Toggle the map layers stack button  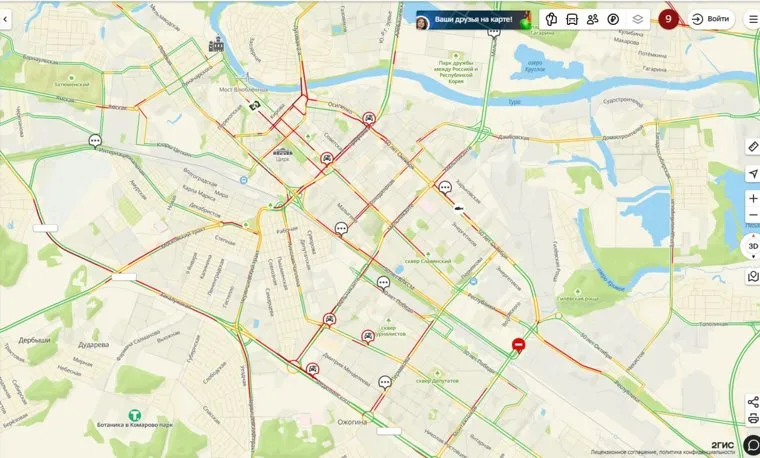(637, 20)
